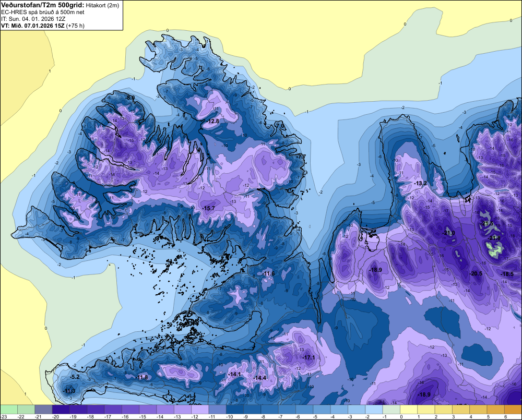Click the -5.2 temperature label
Viewport: 522px width, 420px height.
(x=75, y=377)
